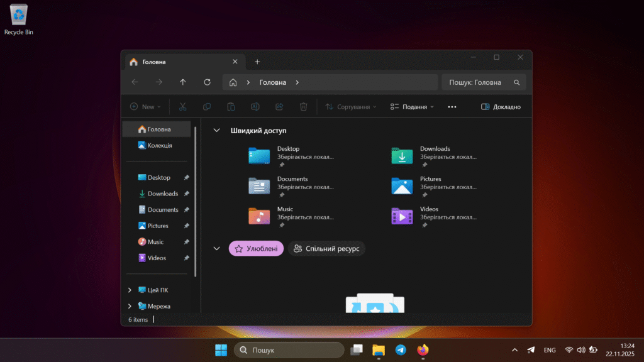The width and height of the screenshot is (644, 362).
Task: Click the Rename icon on the toolbar
Action: (255, 106)
